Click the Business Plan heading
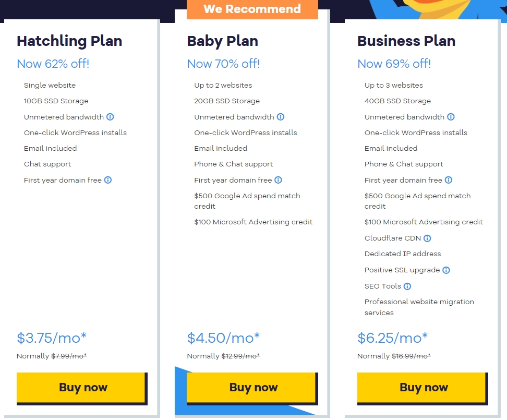The width and height of the screenshot is (507, 420). pos(406,41)
